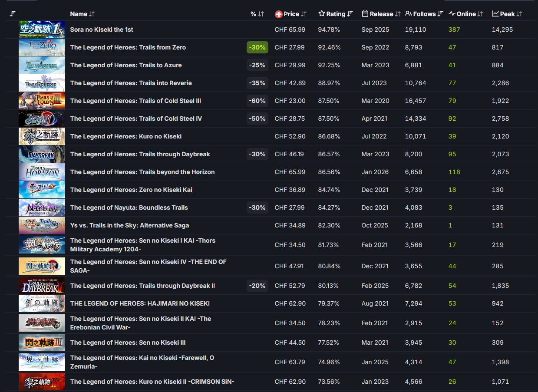This screenshot has width=538, height=392.
Task: Open Trails from Zero game thumbnail
Action: click(42, 47)
